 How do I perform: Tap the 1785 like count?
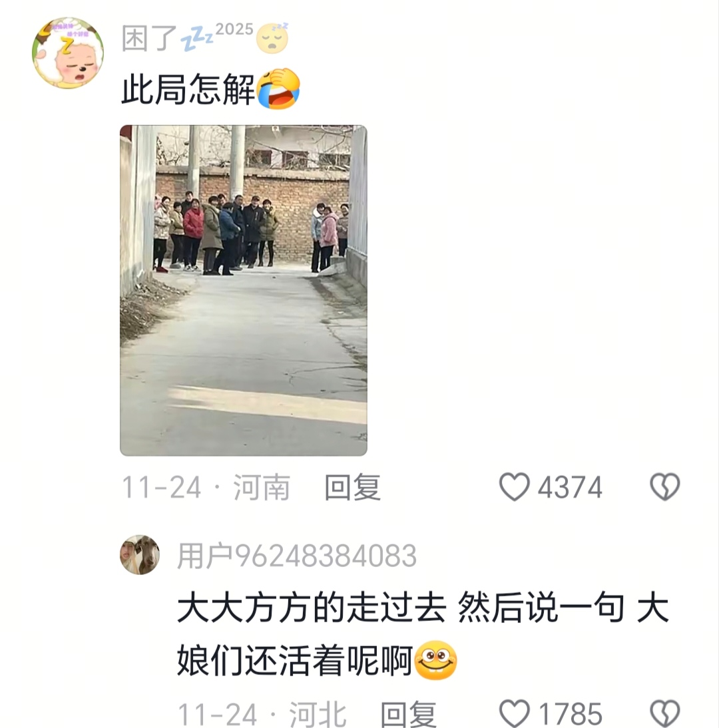570,714
